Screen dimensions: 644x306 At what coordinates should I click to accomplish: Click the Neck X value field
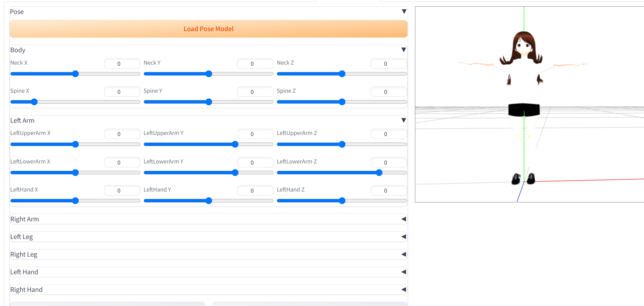point(122,64)
